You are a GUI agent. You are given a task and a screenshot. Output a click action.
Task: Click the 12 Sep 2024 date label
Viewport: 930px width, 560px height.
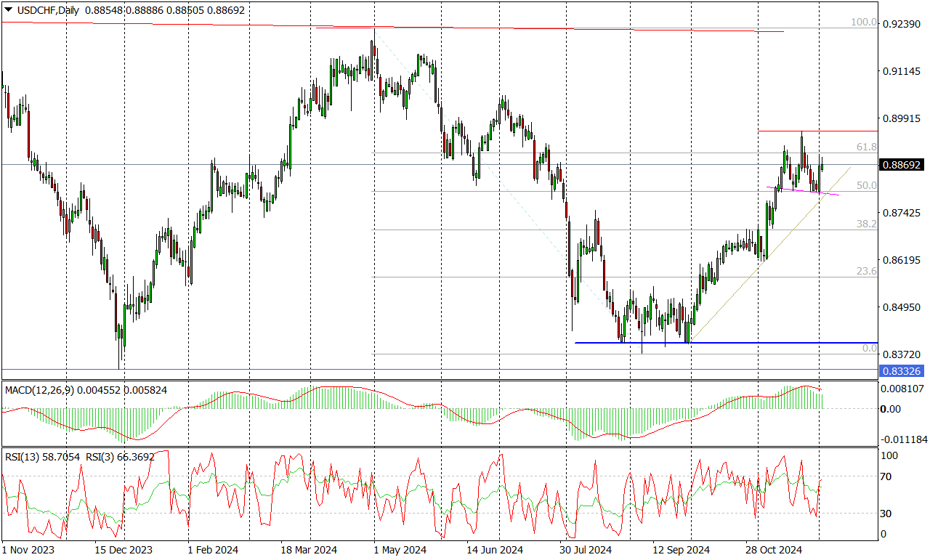(681, 550)
